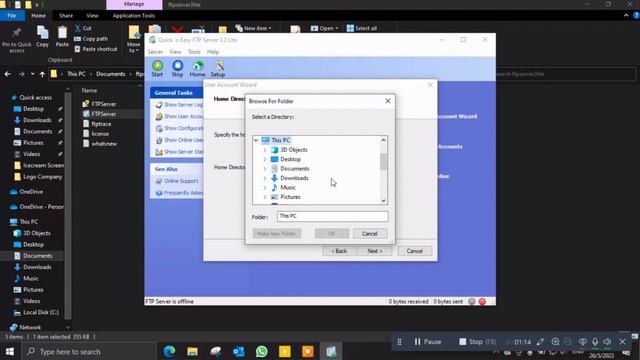Click the Windows Start button
640x360 pixels.
[x=10, y=351]
